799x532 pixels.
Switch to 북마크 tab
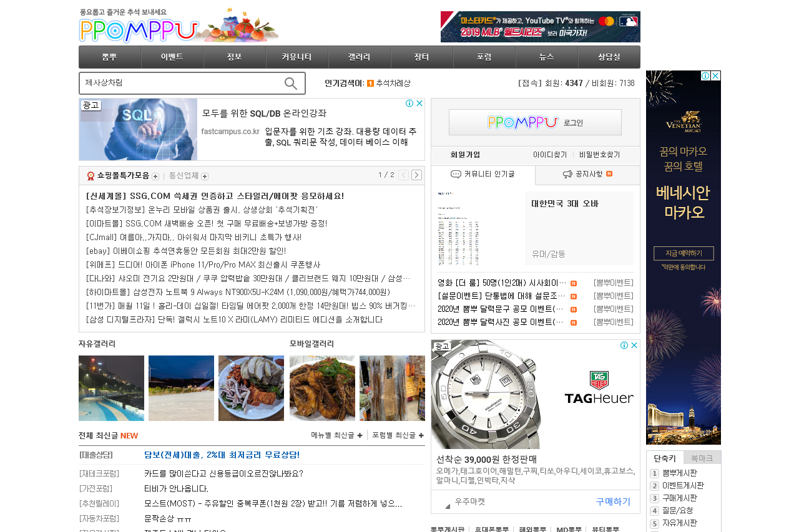coord(702,458)
